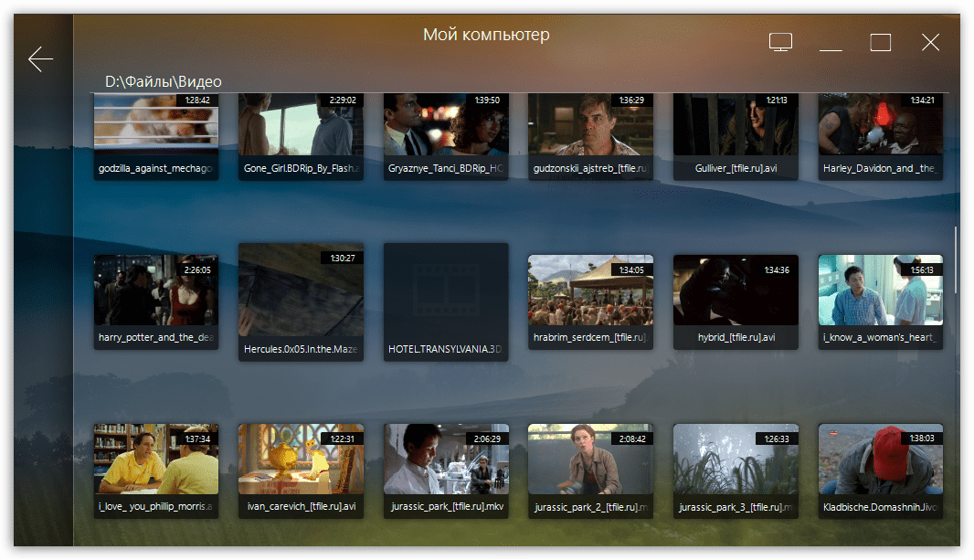Click the hybrid_[tfile.ru].avi file name

[736, 337]
